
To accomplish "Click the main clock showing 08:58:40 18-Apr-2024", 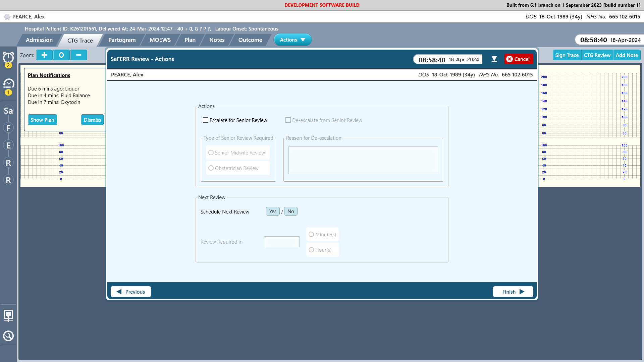I will point(610,40).
